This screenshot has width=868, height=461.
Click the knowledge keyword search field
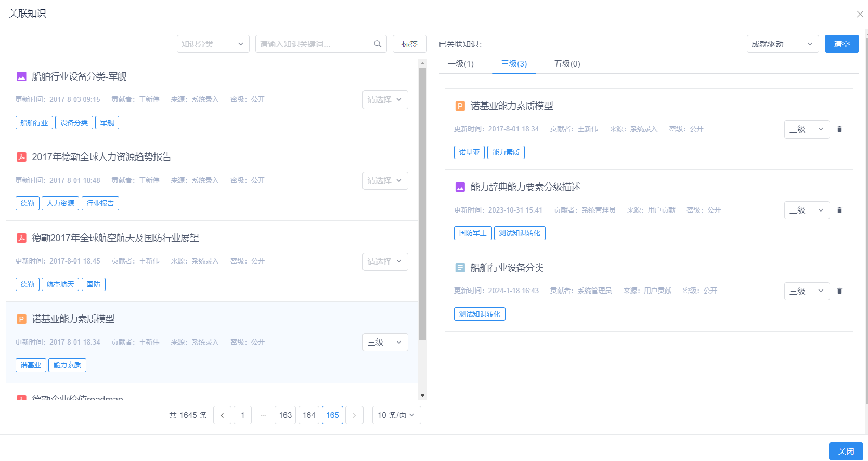(315, 44)
